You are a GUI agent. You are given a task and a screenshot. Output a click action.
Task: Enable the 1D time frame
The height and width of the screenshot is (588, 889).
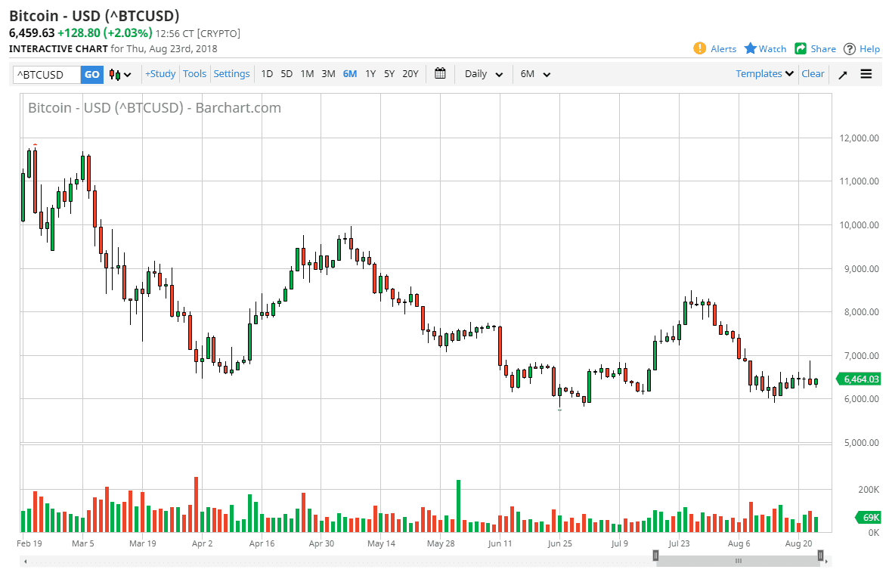point(267,73)
